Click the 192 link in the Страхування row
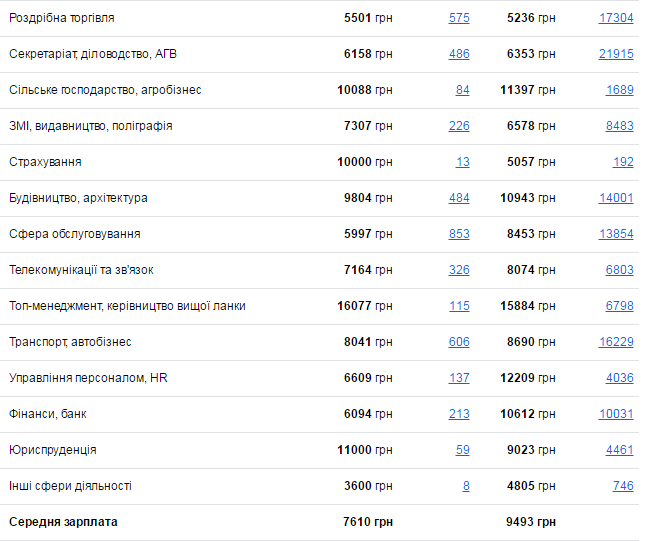The image size is (647, 541). [x=623, y=162]
